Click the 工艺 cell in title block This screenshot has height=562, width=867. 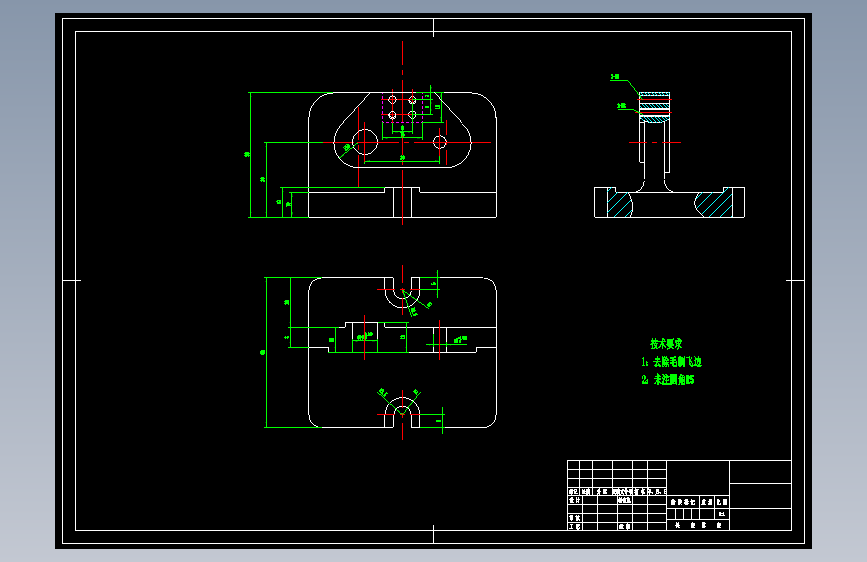pos(575,527)
